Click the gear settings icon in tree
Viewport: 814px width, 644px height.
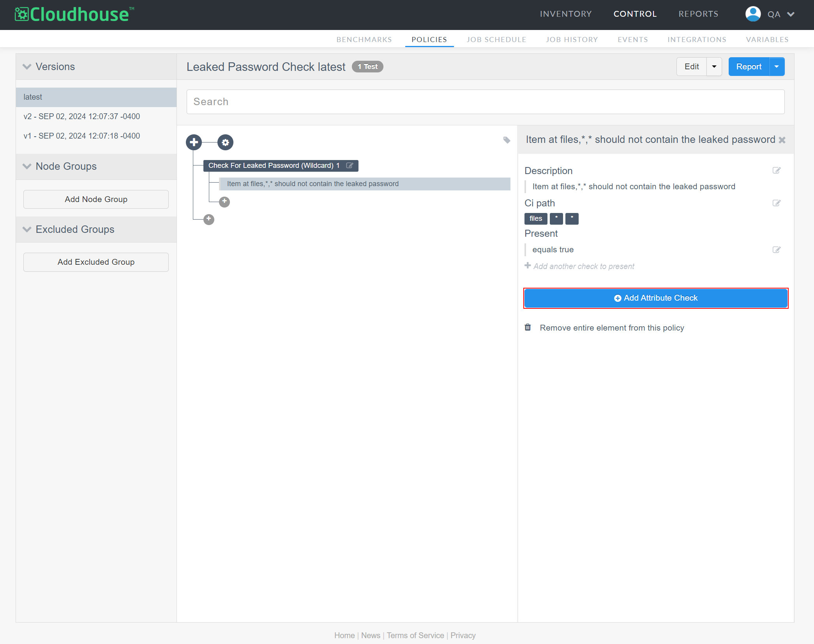click(x=225, y=143)
